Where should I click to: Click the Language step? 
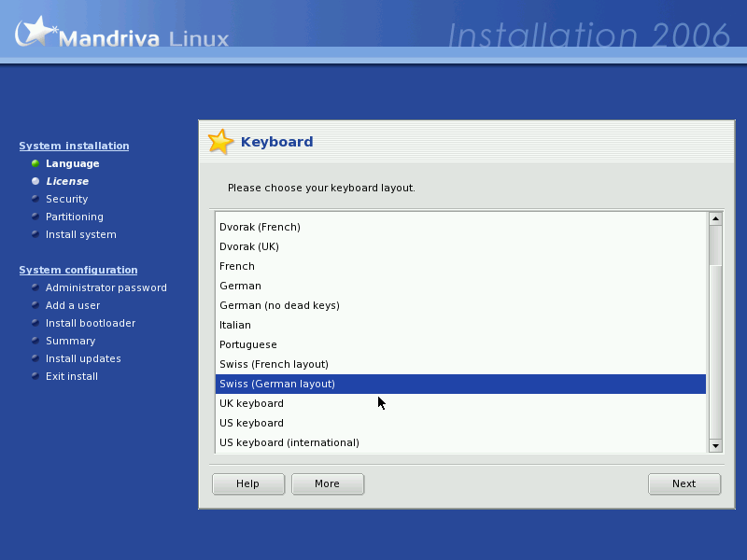tap(73, 164)
